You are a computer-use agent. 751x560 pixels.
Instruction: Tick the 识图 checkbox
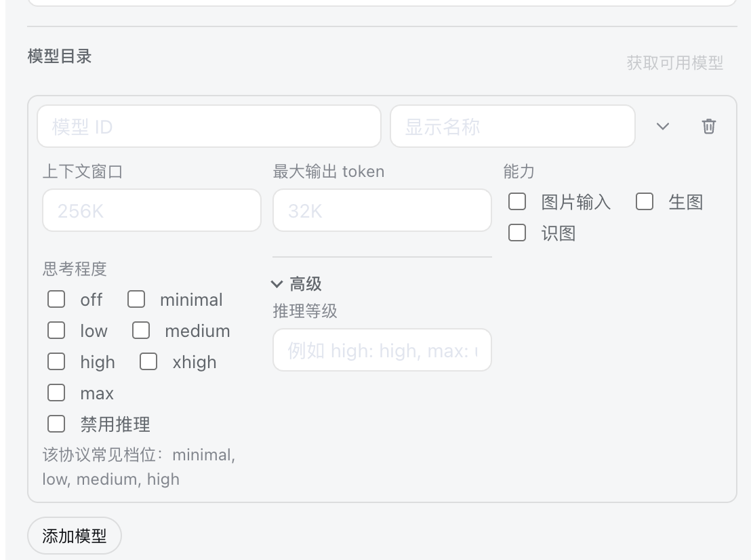(517, 233)
